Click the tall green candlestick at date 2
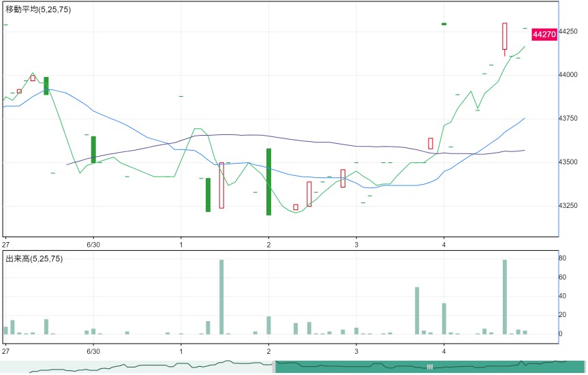Screen dimensions: 588x375 click(x=269, y=182)
